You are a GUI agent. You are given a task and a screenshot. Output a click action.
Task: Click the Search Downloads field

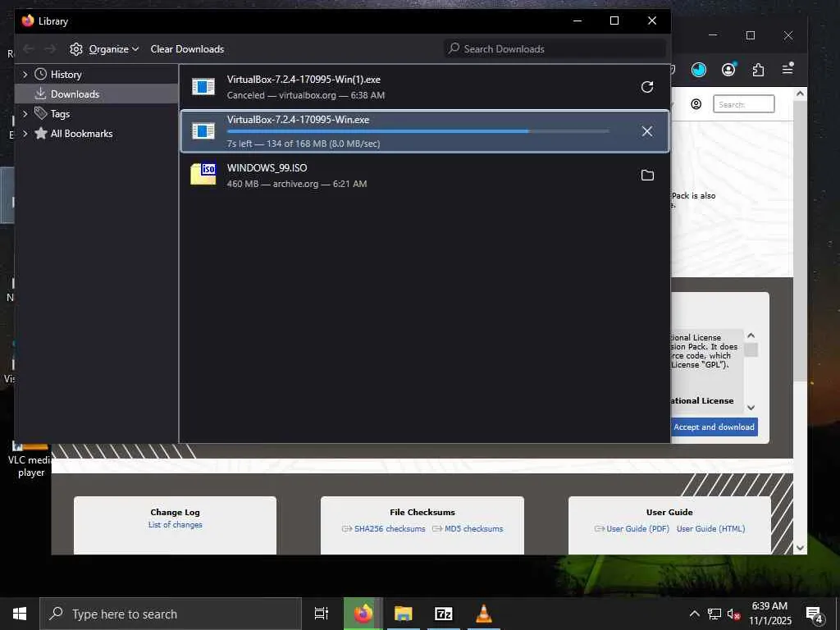click(x=555, y=48)
